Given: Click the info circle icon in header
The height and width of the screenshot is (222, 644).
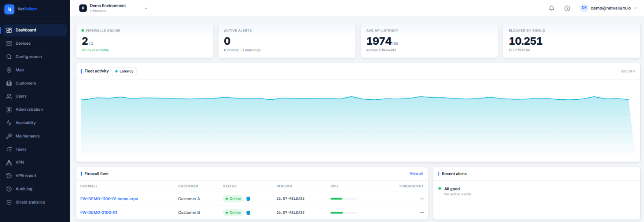Looking at the screenshot, I should pos(567,8).
